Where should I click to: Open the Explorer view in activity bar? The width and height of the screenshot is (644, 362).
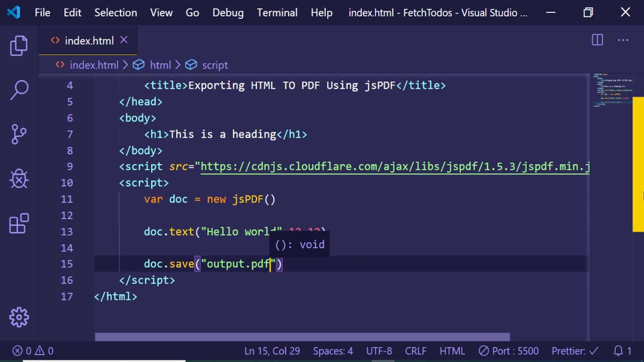(x=19, y=46)
